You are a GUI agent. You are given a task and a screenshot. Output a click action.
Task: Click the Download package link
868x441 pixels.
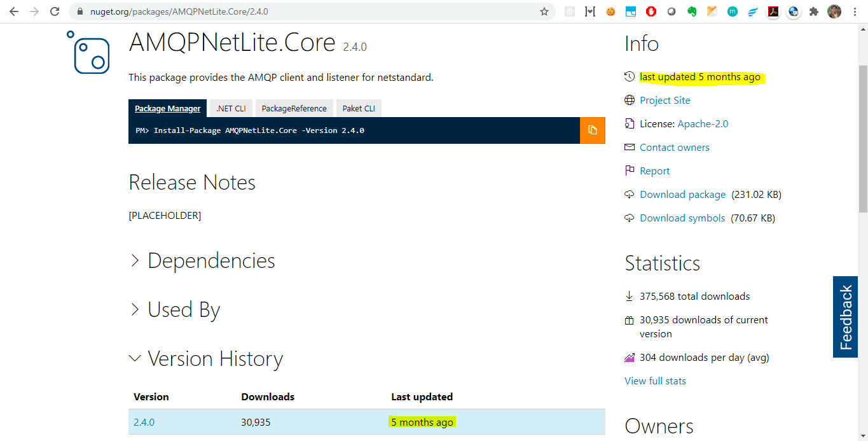[x=682, y=195]
